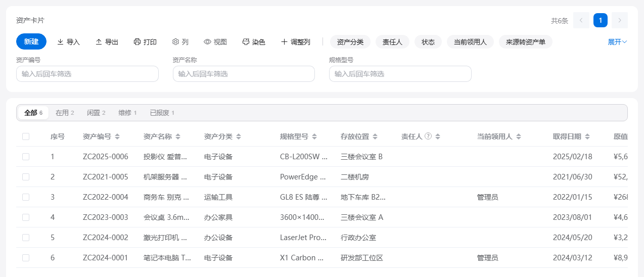Click asset number ZC2024-0002

[106, 238]
